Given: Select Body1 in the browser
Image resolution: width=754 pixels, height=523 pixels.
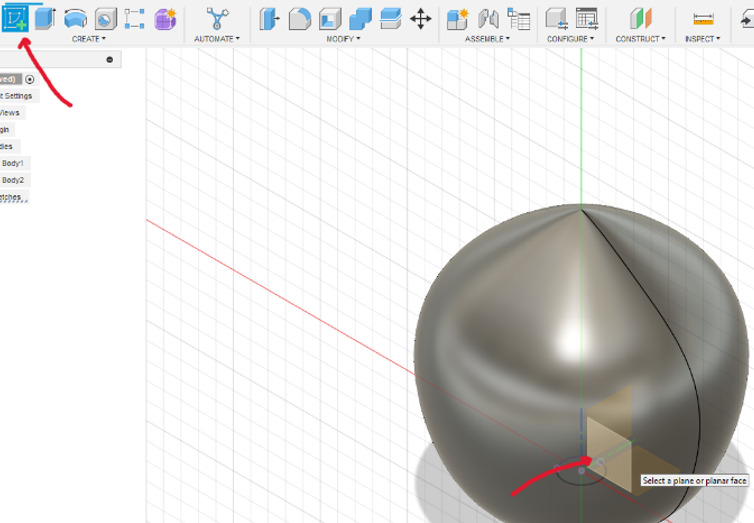Looking at the screenshot, I should (13, 163).
